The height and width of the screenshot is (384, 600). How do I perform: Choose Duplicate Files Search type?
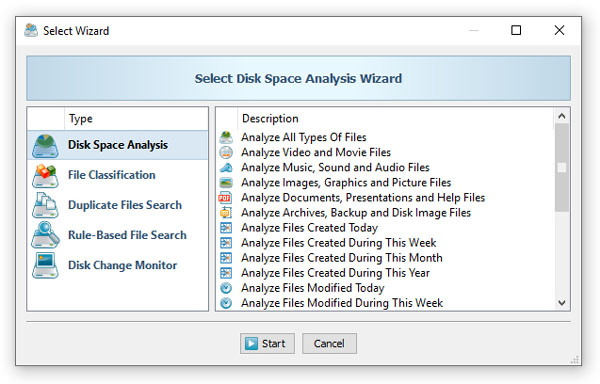pos(118,205)
